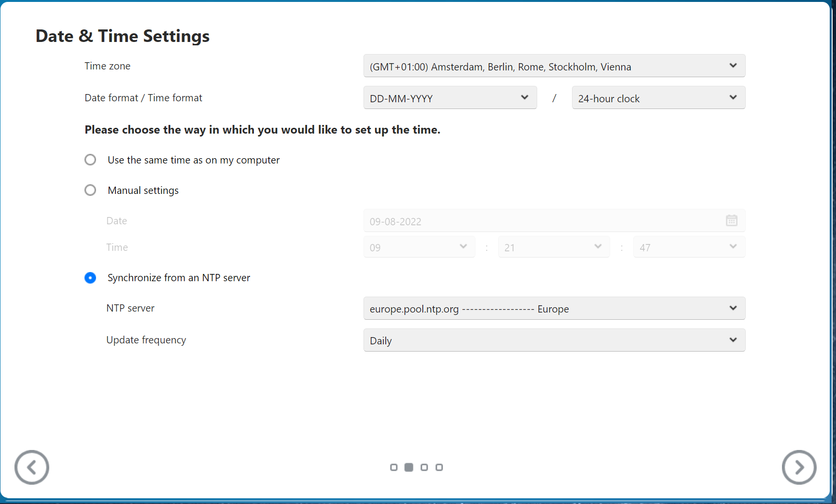Image resolution: width=836 pixels, height=504 pixels.
Task: Go back to the previous setup page
Action: 32,467
